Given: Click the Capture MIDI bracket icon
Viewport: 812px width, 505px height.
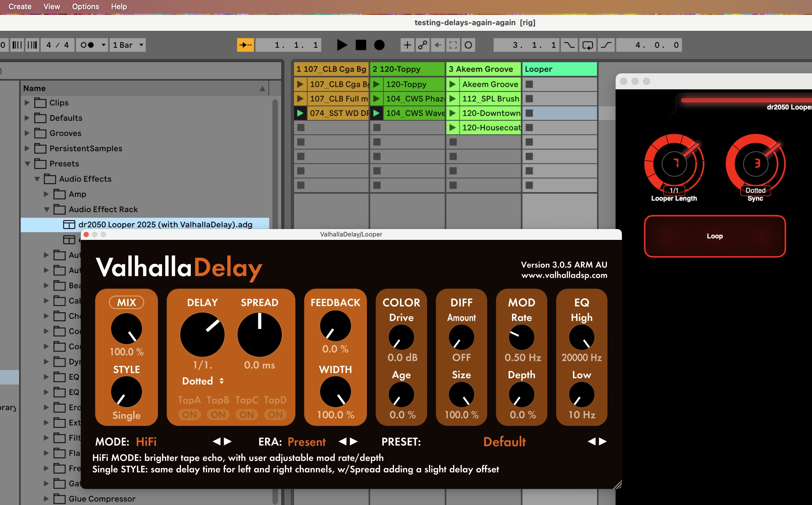Looking at the screenshot, I should [453, 45].
